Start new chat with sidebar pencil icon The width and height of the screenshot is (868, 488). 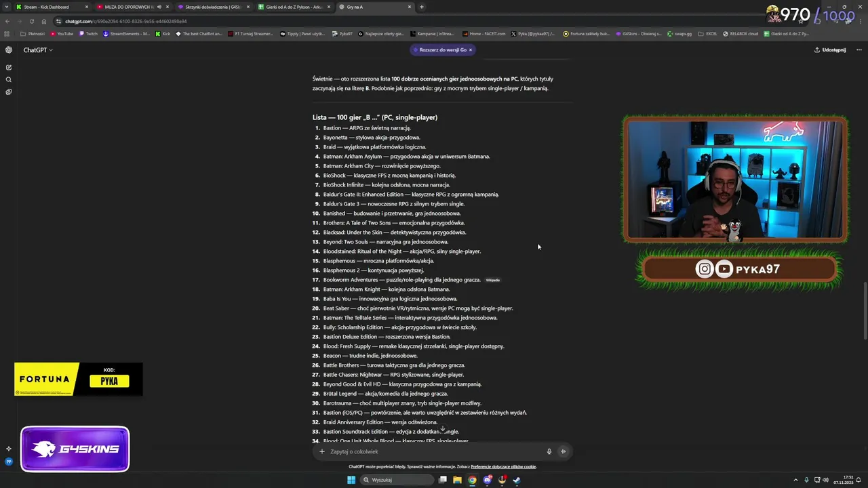click(x=9, y=67)
